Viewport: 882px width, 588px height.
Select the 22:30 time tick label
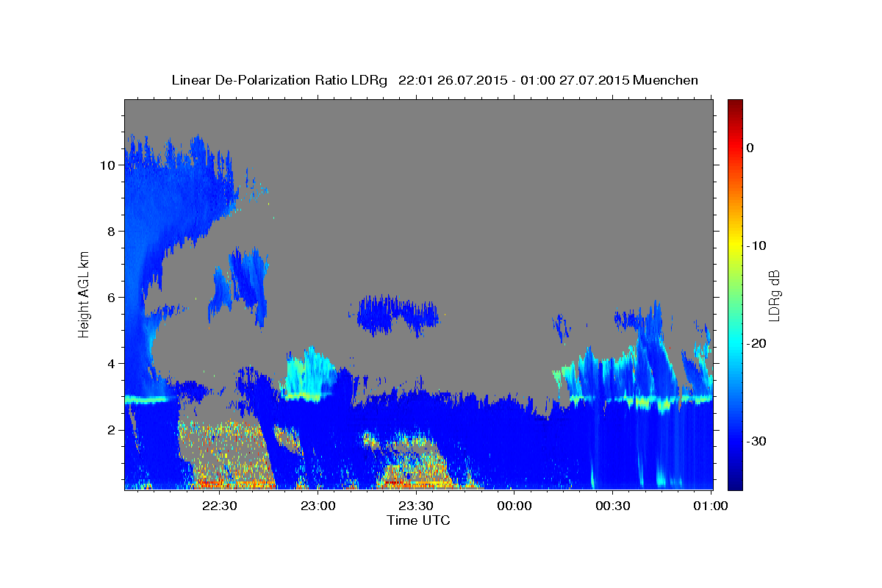pos(220,506)
